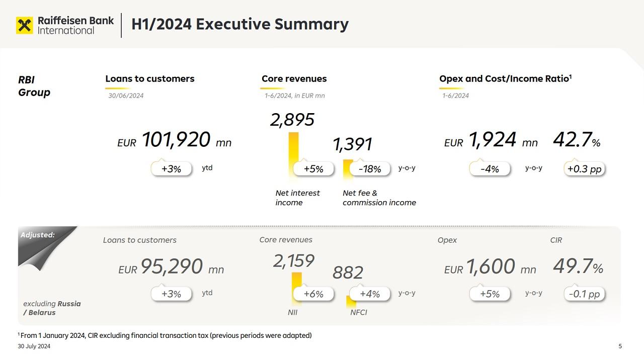Click the -18% fee income change badge

[x=370, y=169]
